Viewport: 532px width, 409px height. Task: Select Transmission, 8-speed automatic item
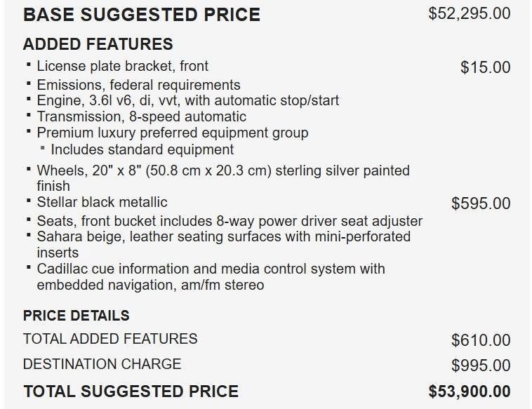point(141,116)
